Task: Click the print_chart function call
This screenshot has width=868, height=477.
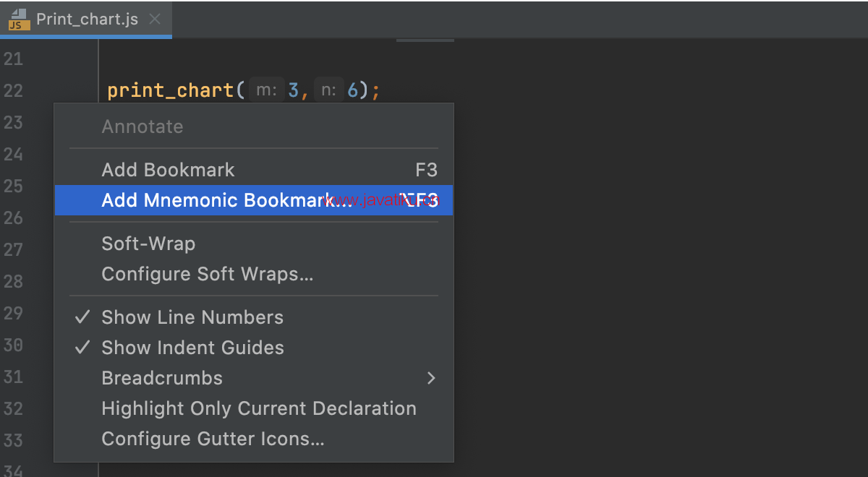Action: (x=171, y=91)
